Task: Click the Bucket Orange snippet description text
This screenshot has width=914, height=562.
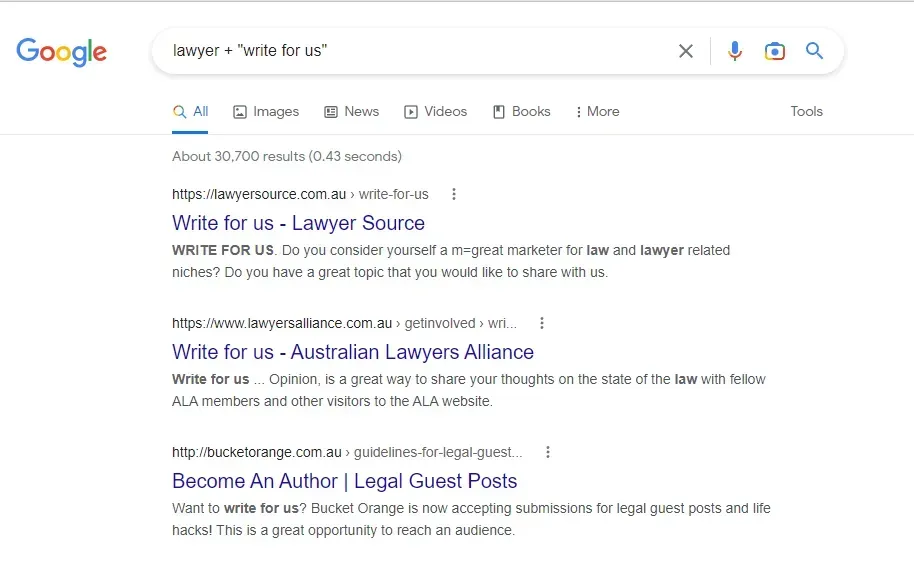Action: pyautogui.click(x=471, y=519)
